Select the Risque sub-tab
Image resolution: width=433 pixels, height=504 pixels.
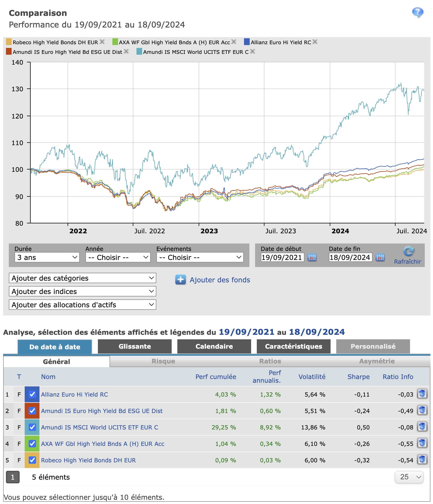tap(163, 361)
